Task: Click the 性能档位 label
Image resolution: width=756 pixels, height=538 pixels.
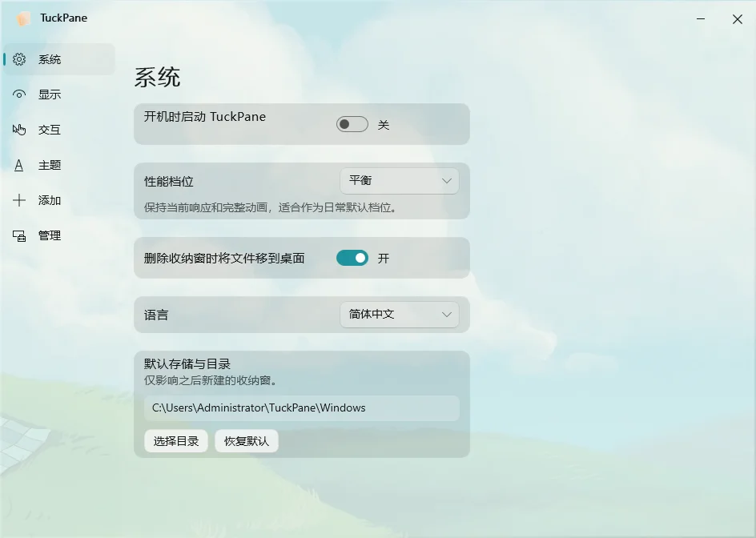Action: click(169, 181)
